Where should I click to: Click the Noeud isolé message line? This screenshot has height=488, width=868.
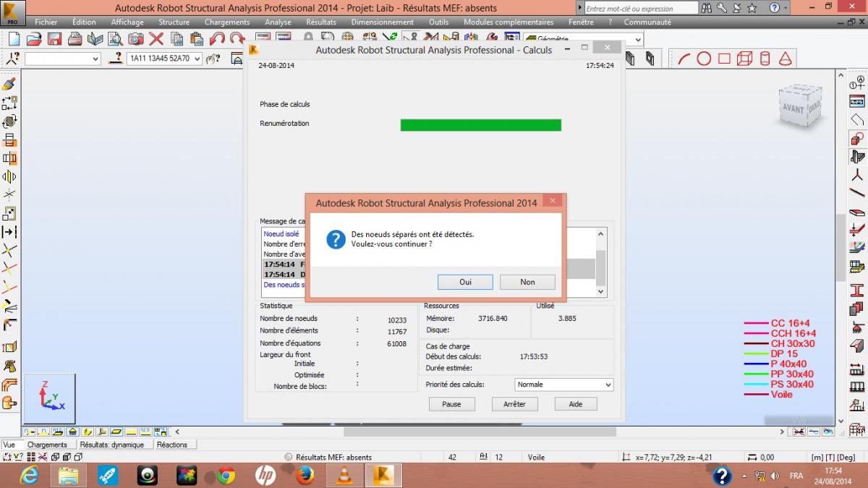(x=281, y=234)
